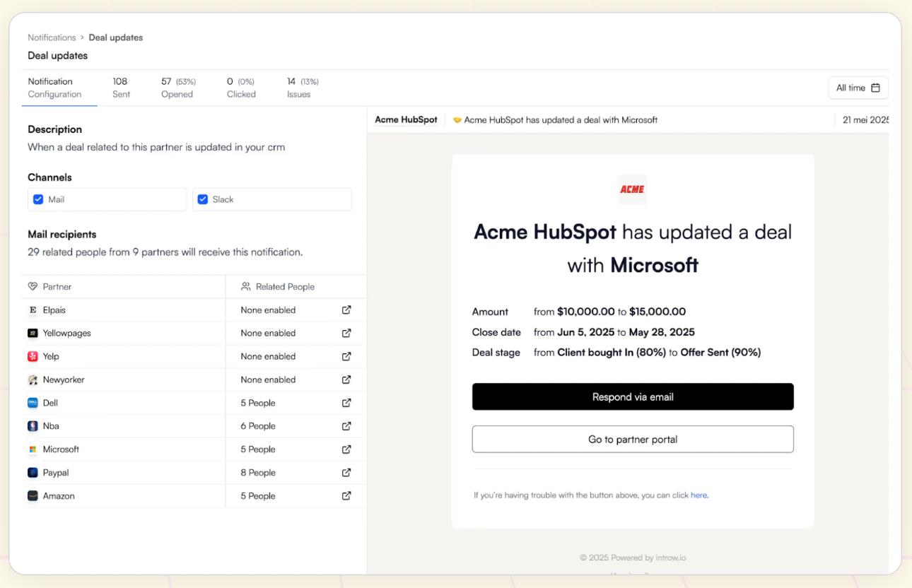Click the 'May 28, 2025' close date value
The height and width of the screenshot is (588, 912).
click(x=662, y=332)
